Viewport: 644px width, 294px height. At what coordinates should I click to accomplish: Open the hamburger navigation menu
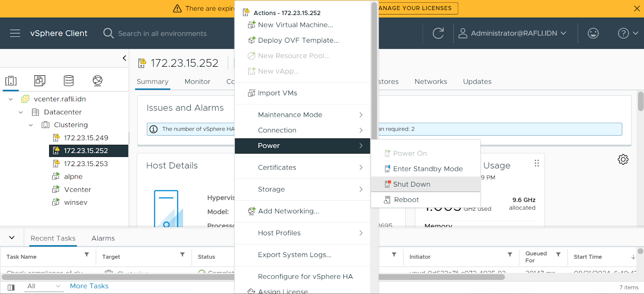[15, 33]
